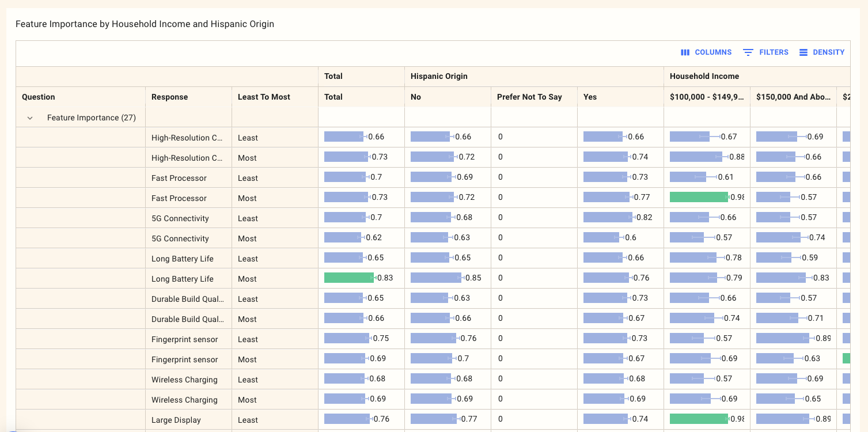Screen dimensions: 868x432
Task: Click the Columns icon in toolbar
Action: [x=685, y=52]
